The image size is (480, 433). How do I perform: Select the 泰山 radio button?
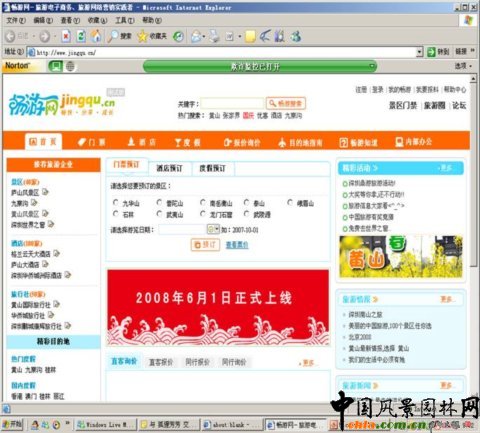tap(246, 202)
